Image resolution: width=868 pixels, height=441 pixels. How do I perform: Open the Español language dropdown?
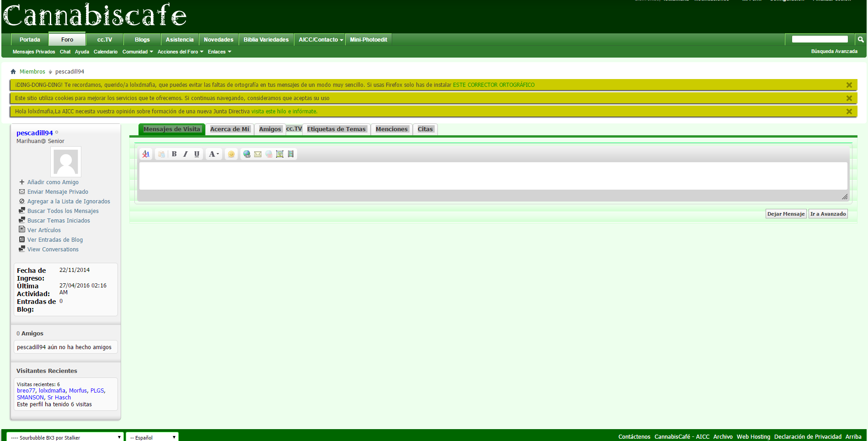click(152, 437)
